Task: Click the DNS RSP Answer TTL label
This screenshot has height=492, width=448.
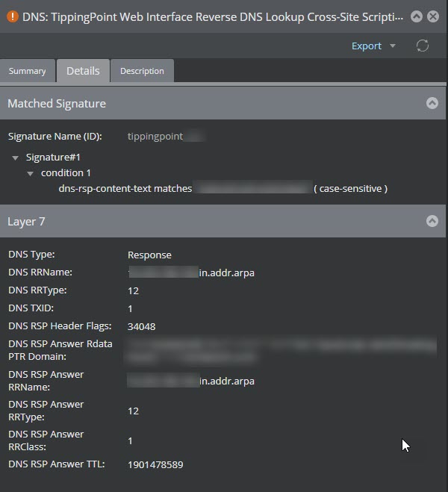Action: click(57, 464)
